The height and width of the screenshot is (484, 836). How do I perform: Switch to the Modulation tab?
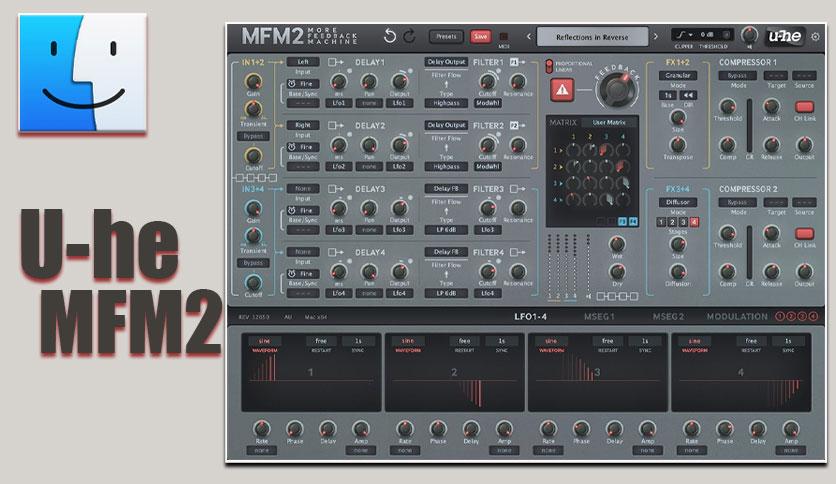click(x=737, y=317)
